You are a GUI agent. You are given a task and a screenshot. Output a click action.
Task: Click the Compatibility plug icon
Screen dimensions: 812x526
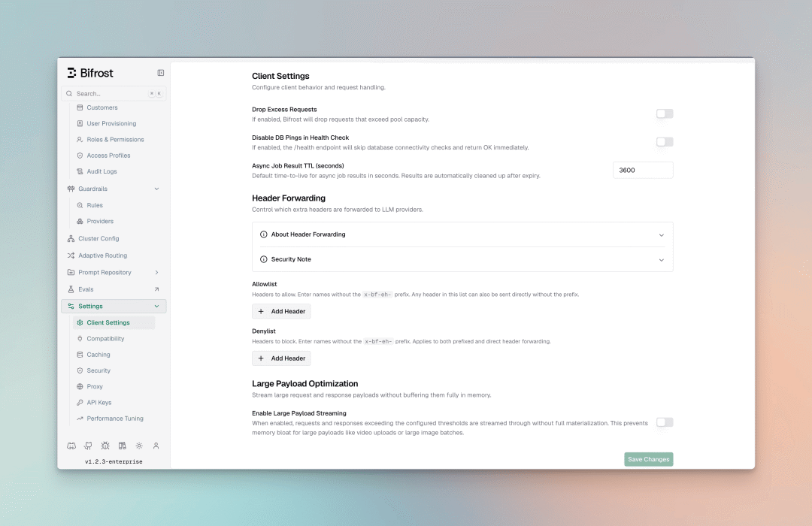tap(80, 339)
